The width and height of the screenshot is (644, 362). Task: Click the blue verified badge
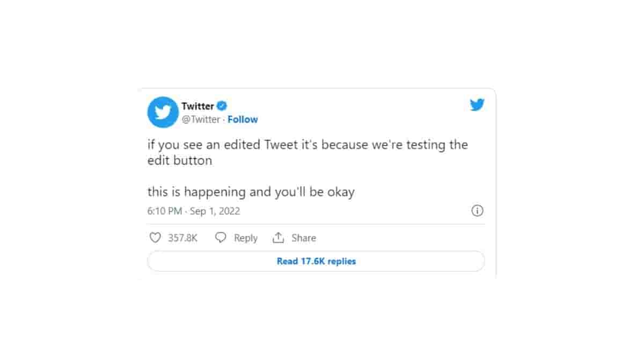[x=222, y=106]
